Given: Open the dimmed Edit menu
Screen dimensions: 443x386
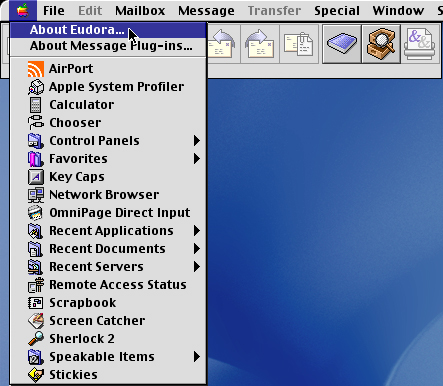Looking at the screenshot, I should [x=90, y=11].
